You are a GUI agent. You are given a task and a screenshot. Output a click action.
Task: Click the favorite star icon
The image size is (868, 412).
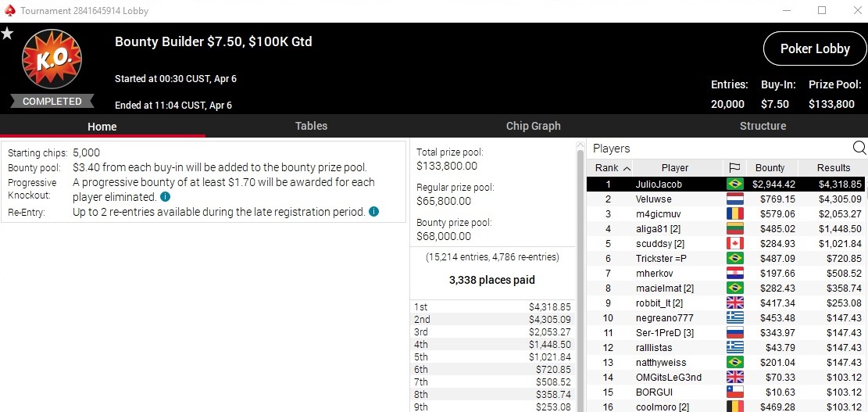coord(7,34)
